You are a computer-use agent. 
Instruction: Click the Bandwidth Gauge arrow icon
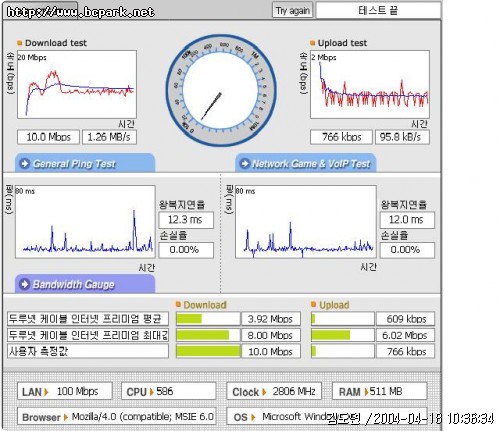coord(24,284)
